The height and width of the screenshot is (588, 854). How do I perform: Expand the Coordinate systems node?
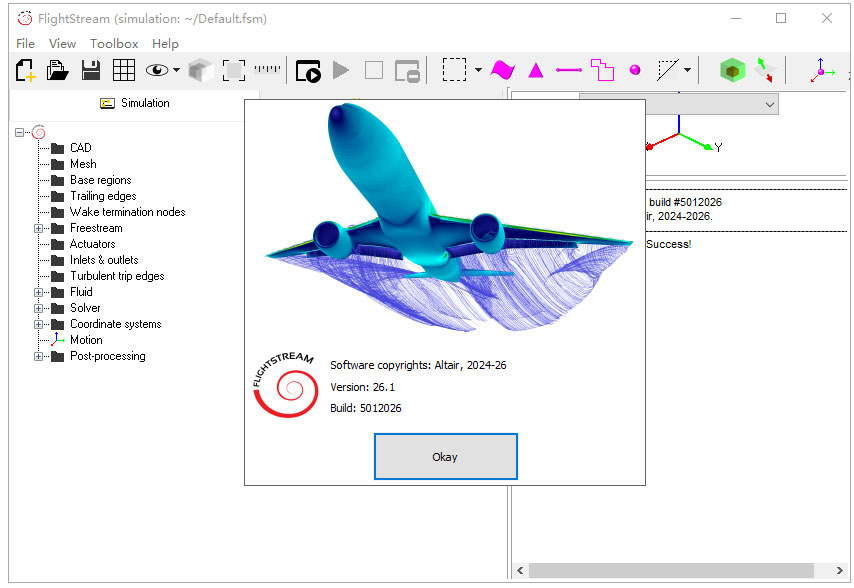(38, 324)
